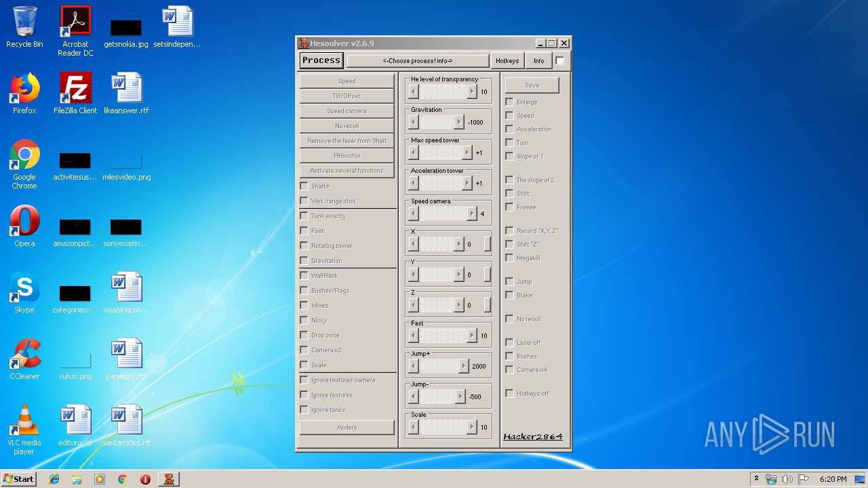868x488 pixels.
Task: Open Internet Explorer from taskbar
Action: [54, 479]
